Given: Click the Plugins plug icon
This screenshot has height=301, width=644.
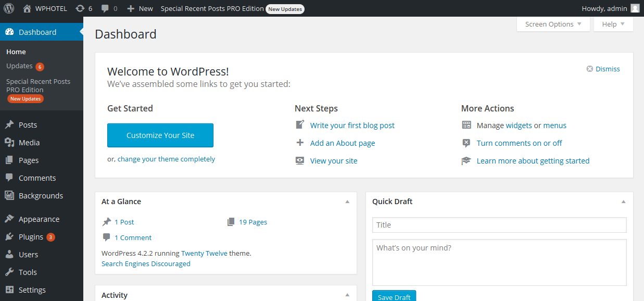Looking at the screenshot, I should (9, 237).
